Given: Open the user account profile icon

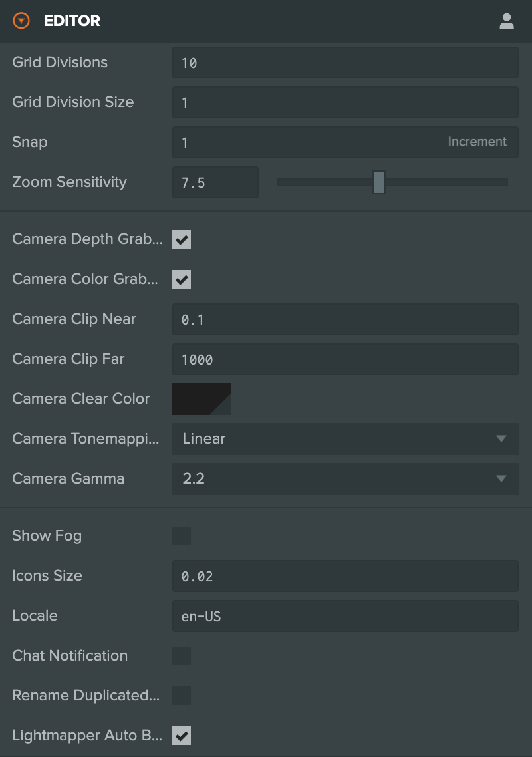Looking at the screenshot, I should pos(507,21).
